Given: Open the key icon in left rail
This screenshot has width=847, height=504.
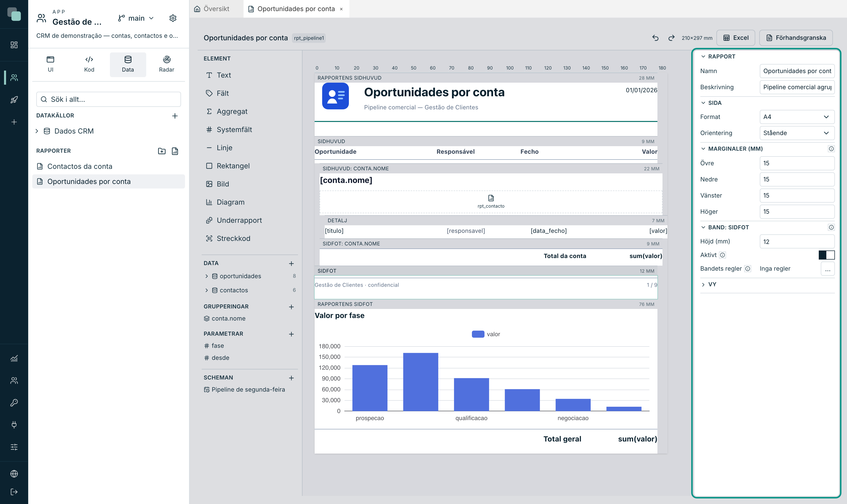Looking at the screenshot, I should [x=14, y=402].
